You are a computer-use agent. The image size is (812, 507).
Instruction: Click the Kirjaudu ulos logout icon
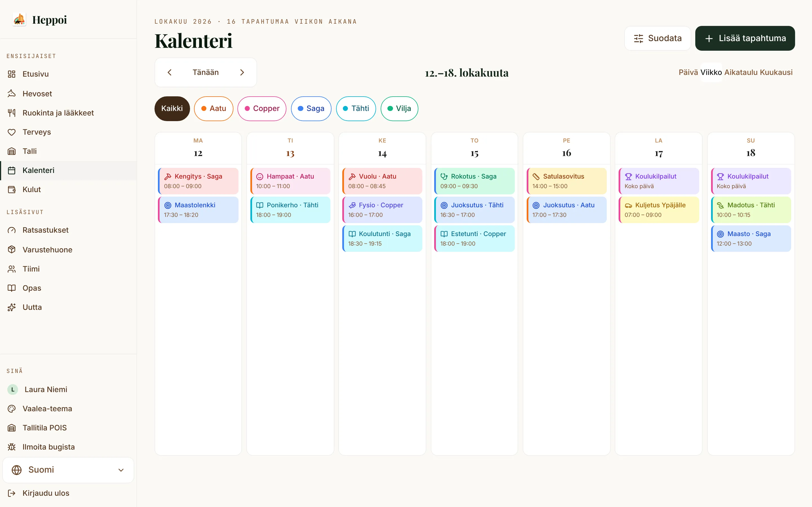[12, 493]
